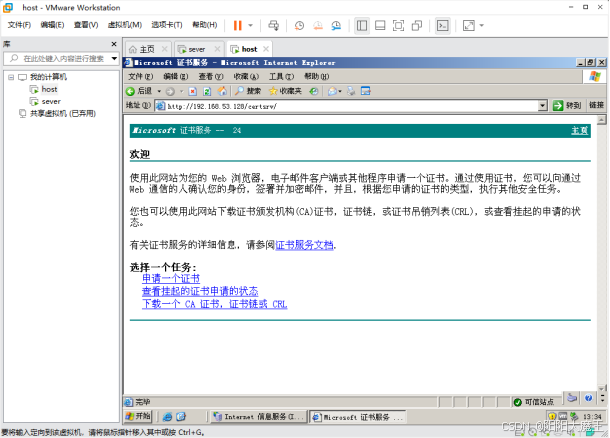This screenshot has height=438, width=610.
Task: Click 下载一个 CA 证书, 证书链或 CRL link
Action: click(215, 304)
